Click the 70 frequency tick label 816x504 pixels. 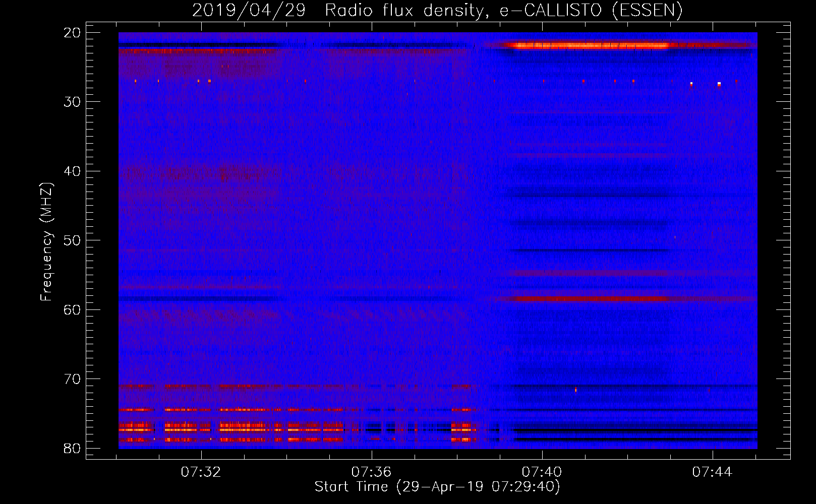[x=73, y=379]
